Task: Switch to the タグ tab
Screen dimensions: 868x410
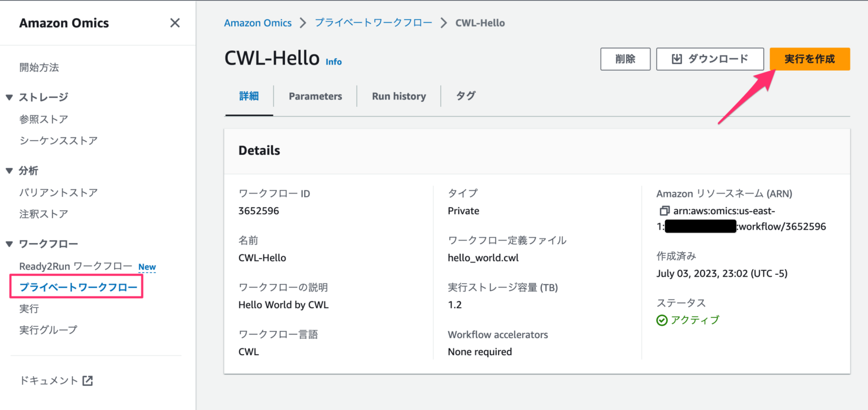Action: (466, 96)
